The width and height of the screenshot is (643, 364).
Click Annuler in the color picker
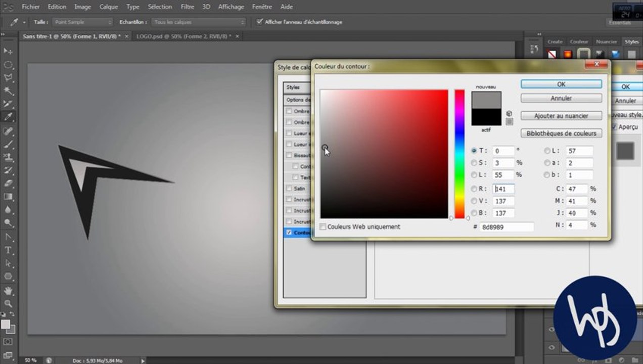tap(561, 98)
